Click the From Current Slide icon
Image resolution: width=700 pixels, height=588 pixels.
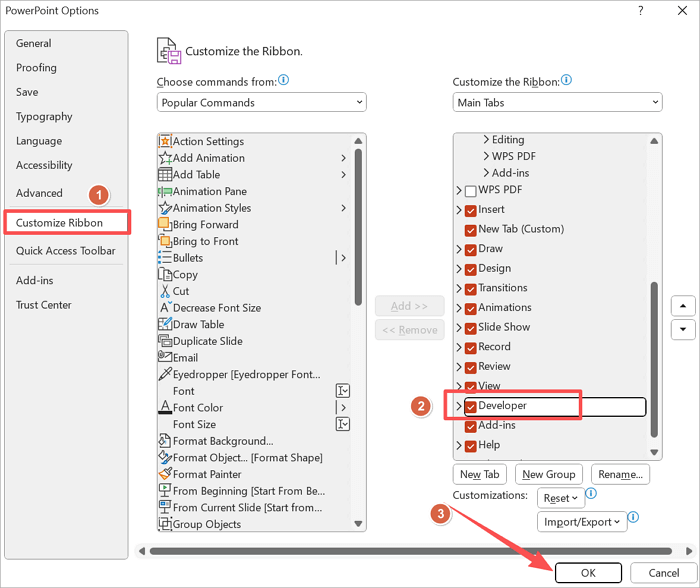165,507
